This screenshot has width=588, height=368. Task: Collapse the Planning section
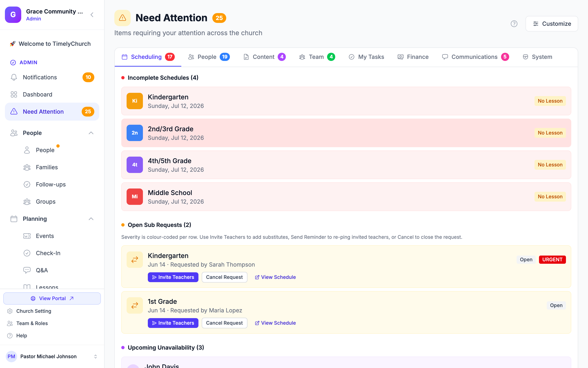tap(52, 219)
